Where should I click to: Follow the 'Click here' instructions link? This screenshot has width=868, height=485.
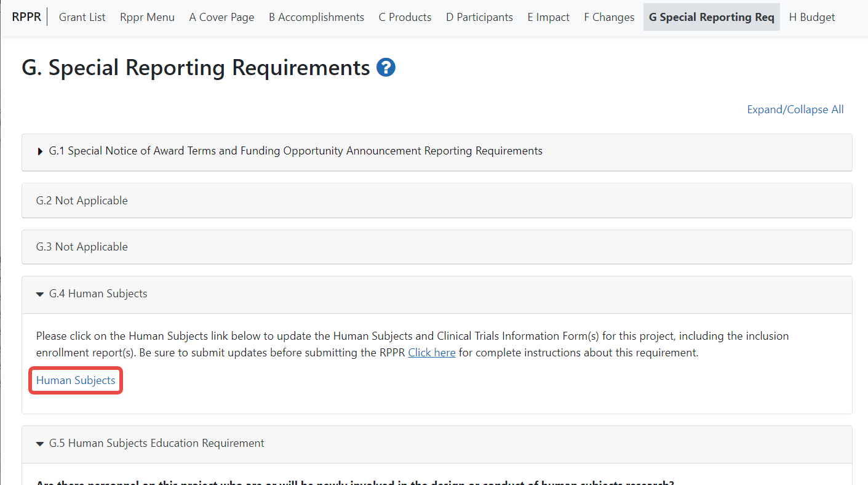(x=431, y=353)
